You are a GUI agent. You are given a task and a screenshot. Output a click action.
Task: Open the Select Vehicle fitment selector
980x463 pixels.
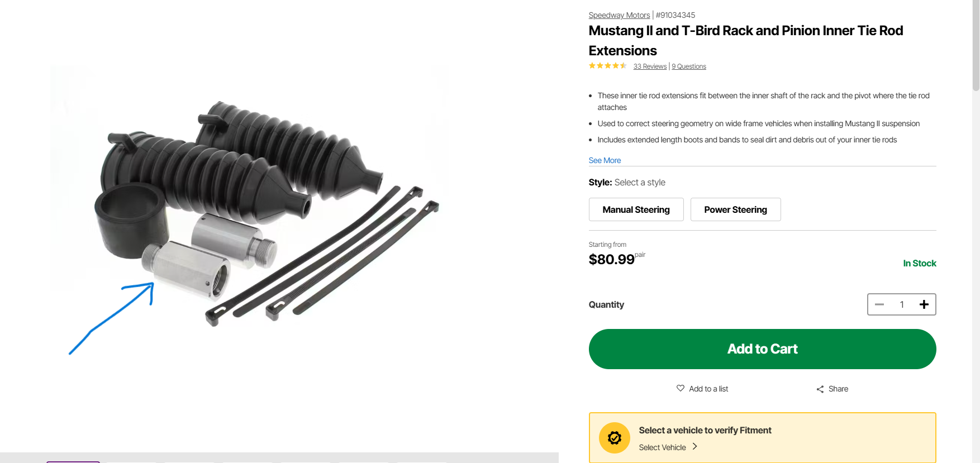[x=662, y=447]
